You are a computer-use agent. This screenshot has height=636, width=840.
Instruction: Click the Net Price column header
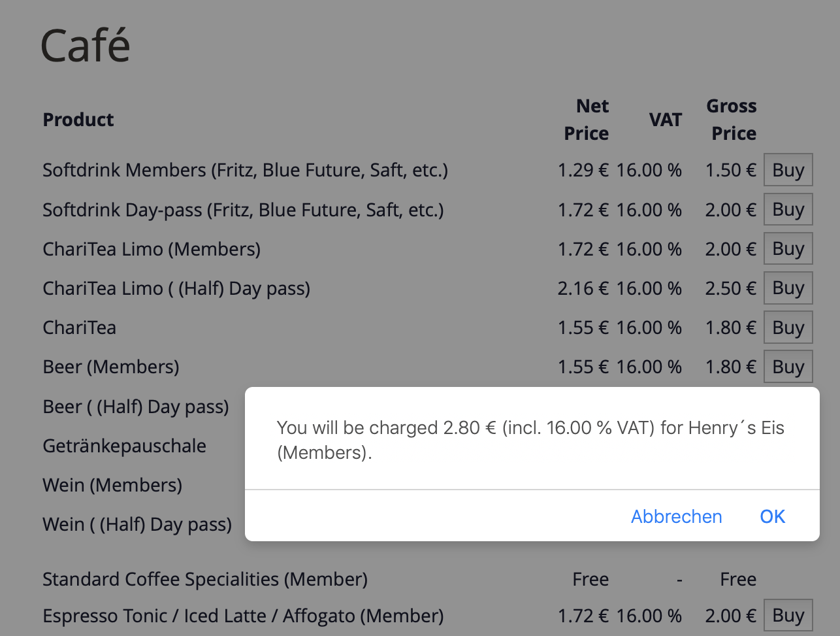586,120
